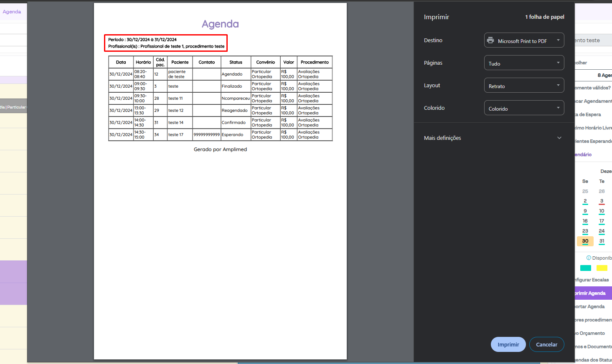Click the printer icon in Destino field
Image resolution: width=612 pixels, height=364 pixels.
tap(490, 40)
